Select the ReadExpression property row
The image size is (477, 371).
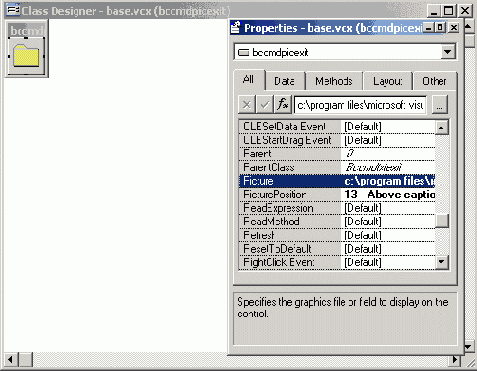point(337,208)
